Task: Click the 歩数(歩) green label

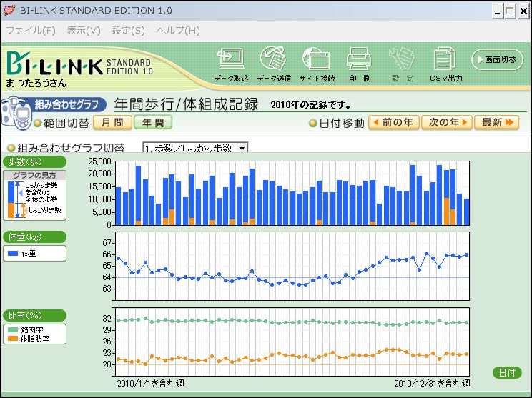Action: pos(34,161)
